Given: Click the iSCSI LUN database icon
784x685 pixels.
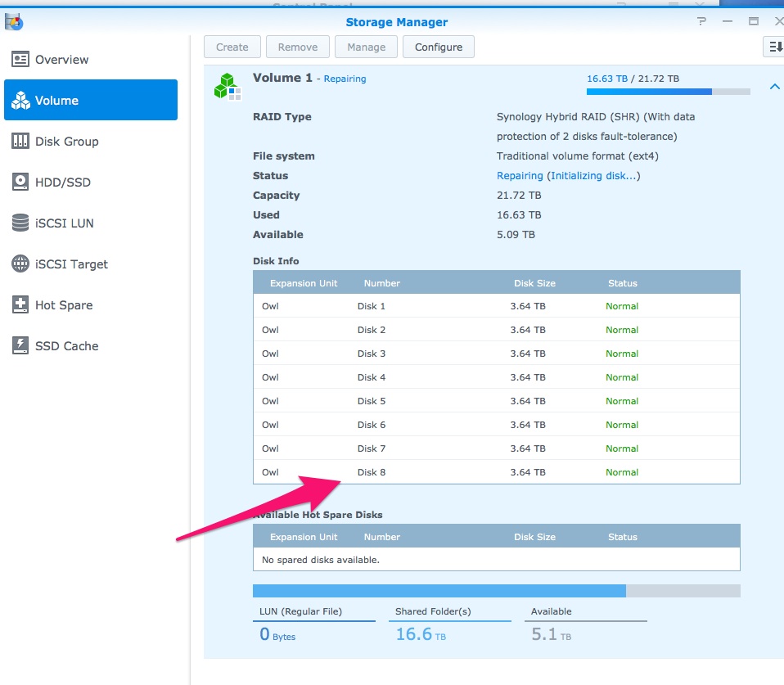Looking at the screenshot, I should pyautogui.click(x=20, y=223).
